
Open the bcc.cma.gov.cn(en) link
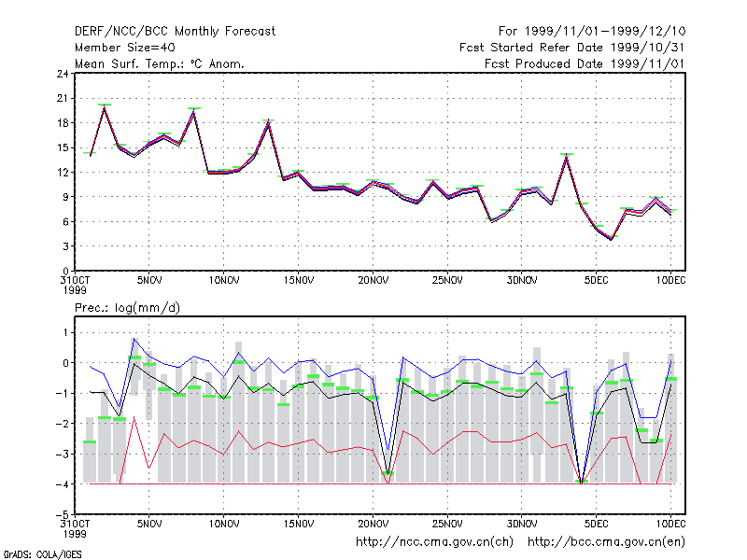(606, 542)
